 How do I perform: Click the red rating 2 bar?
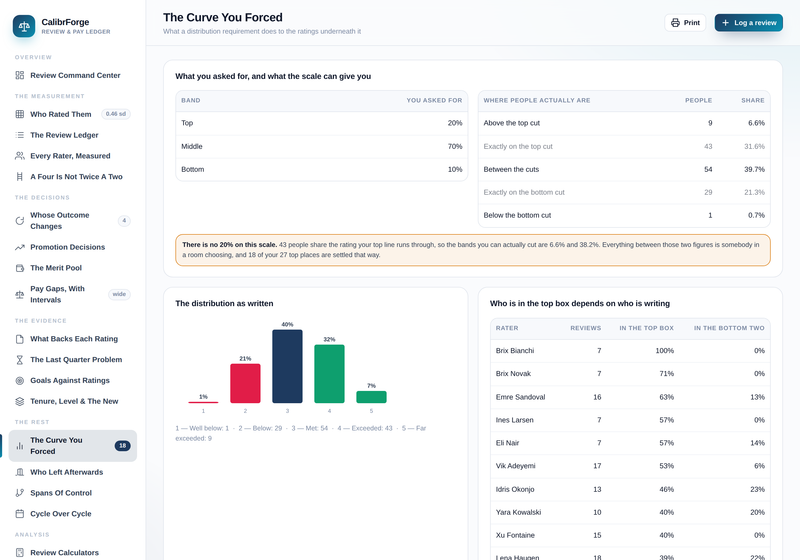(x=245, y=384)
